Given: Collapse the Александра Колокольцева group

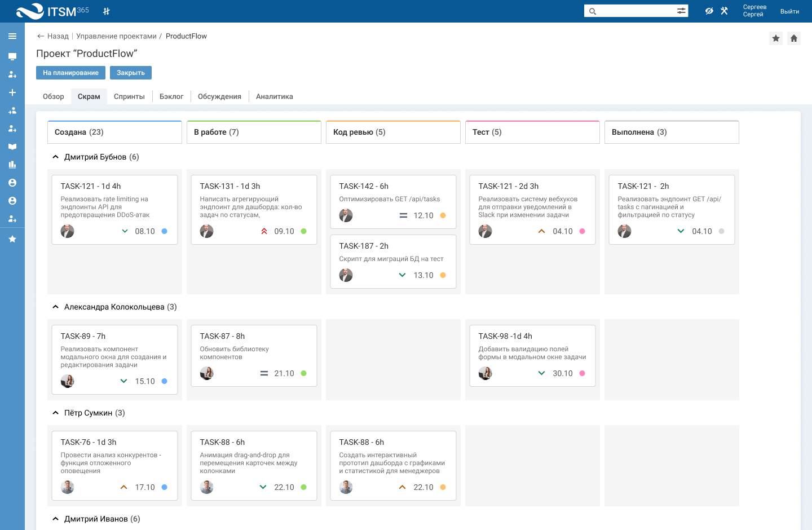Looking at the screenshot, I should click(x=55, y=307).
